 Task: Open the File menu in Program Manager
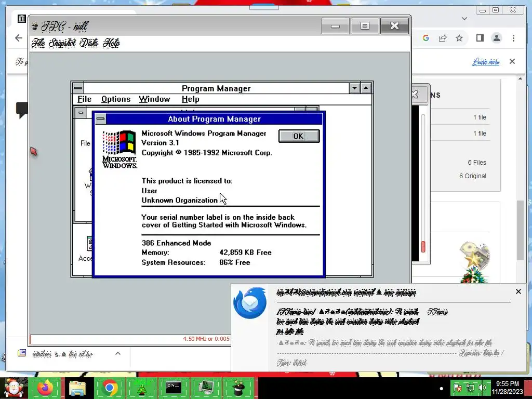click(x=84, y=99)
